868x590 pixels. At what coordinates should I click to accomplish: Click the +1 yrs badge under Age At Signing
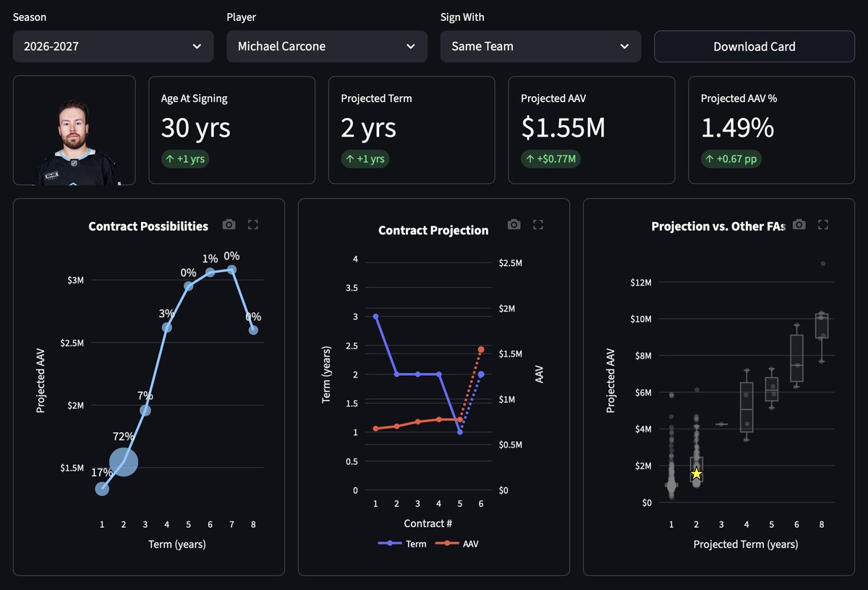[x=185, y=159]
